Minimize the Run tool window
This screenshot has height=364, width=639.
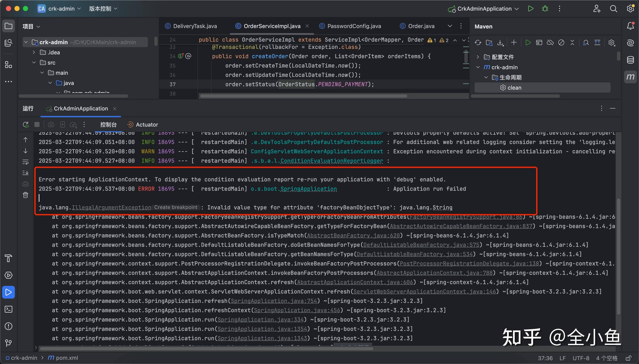coord(612,109)
